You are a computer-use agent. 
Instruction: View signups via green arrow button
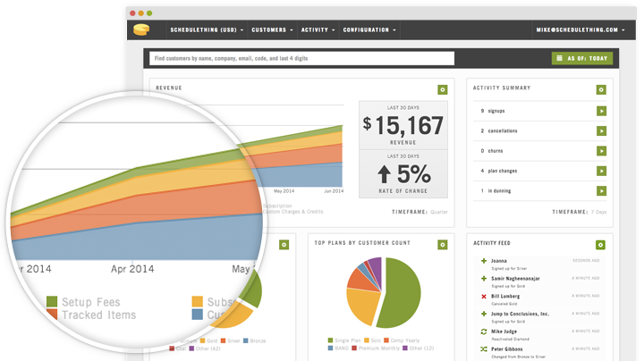(x=601, y=111)
